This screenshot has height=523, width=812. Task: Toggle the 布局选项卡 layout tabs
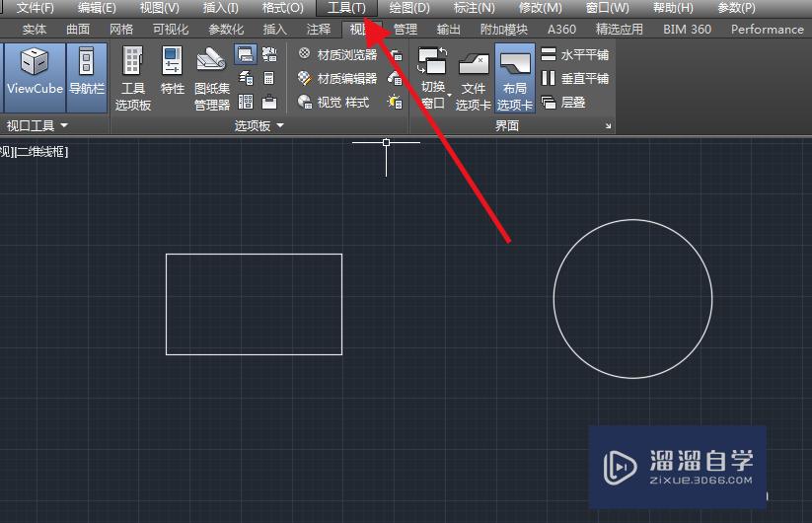(x=515, y=79)
